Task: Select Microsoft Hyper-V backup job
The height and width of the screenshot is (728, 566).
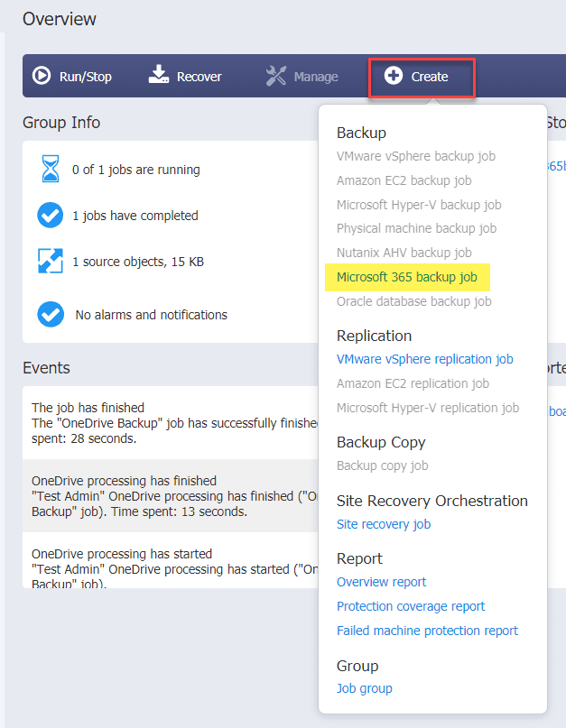Action: tap(419, 204)
